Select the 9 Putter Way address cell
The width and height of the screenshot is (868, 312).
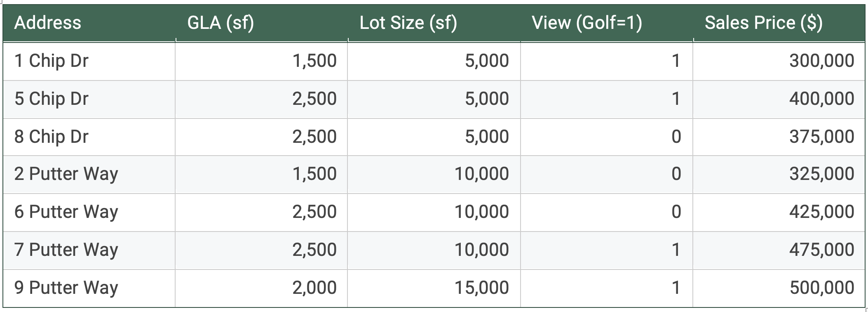(x=66, y=288)
